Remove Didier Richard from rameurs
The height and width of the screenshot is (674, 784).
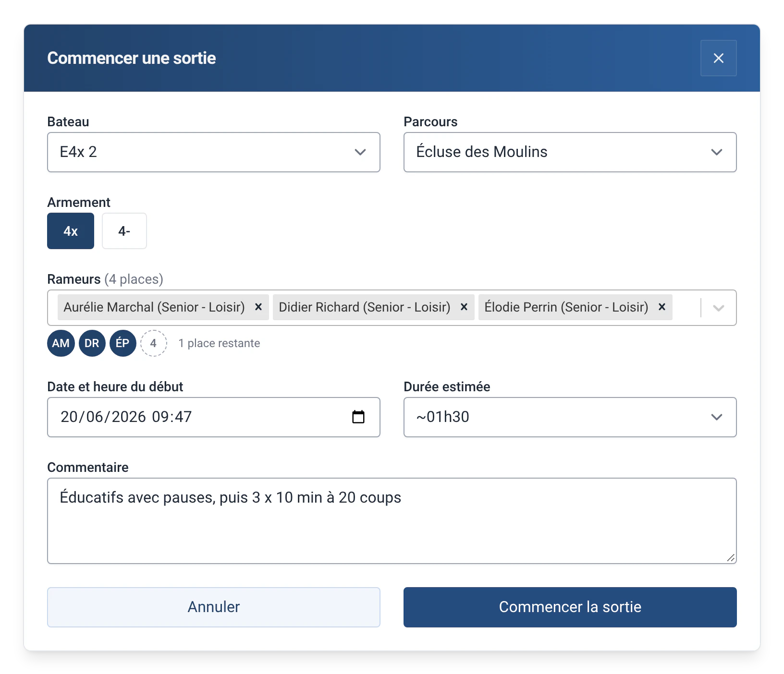[x=464, y=307]
